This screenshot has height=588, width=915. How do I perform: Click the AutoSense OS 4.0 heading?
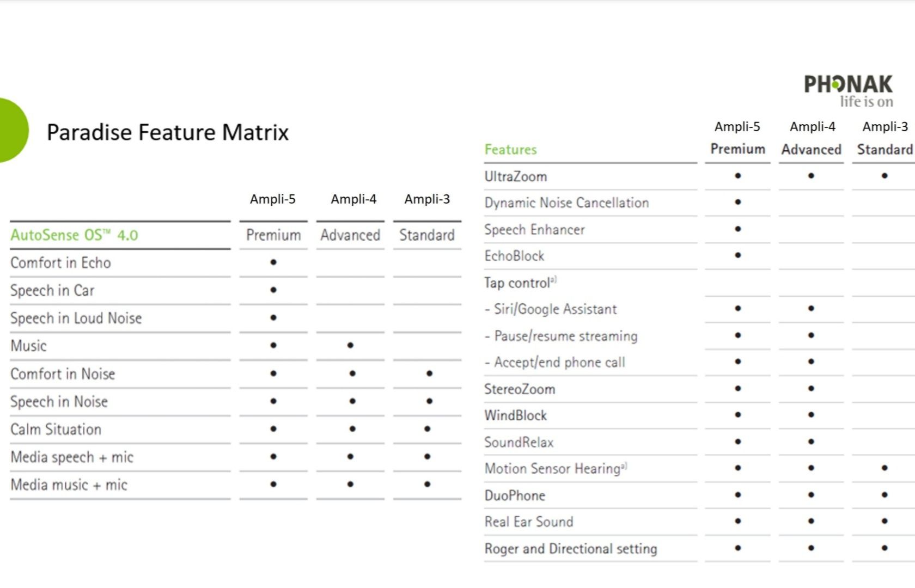(74, 235)
